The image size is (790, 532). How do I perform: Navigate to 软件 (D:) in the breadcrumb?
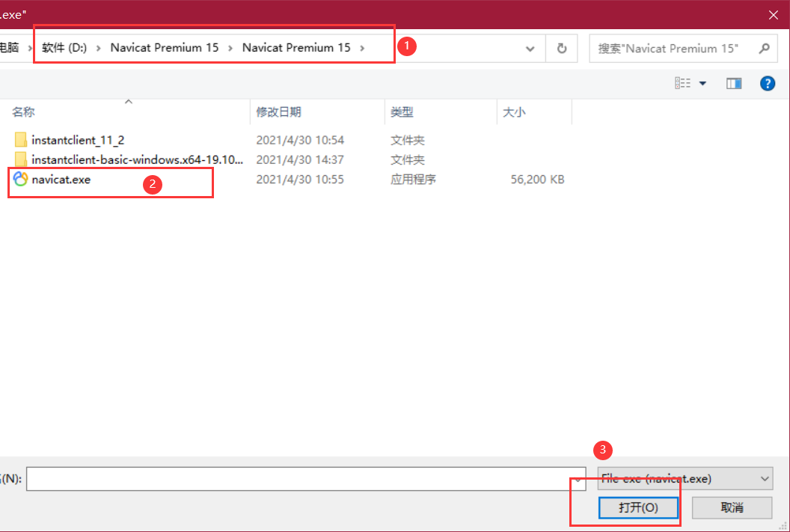click(x=67, y=47)
